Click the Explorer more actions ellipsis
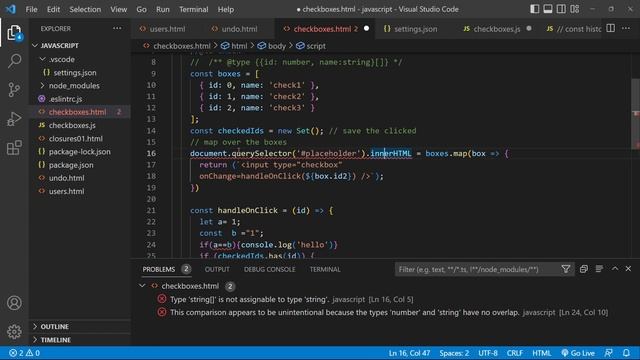Viewport: 640px width, 360px height. (x=117, y=29)
